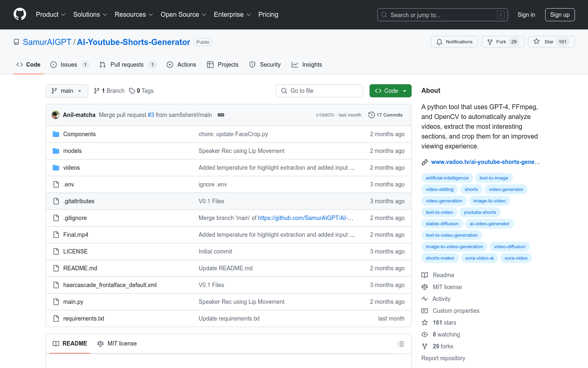Go to the GitHub homepage logo
The image size is (588, 368).
(20, 14)
